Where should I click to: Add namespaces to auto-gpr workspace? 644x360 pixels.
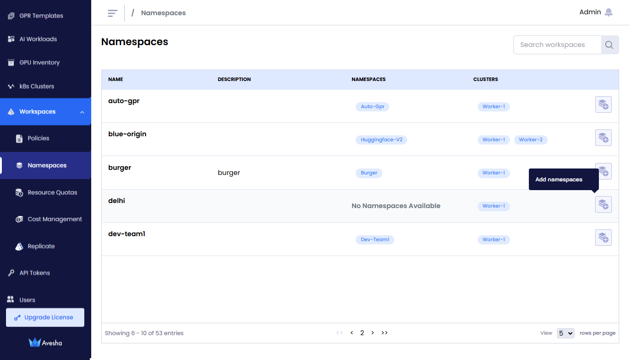(603, 105)
